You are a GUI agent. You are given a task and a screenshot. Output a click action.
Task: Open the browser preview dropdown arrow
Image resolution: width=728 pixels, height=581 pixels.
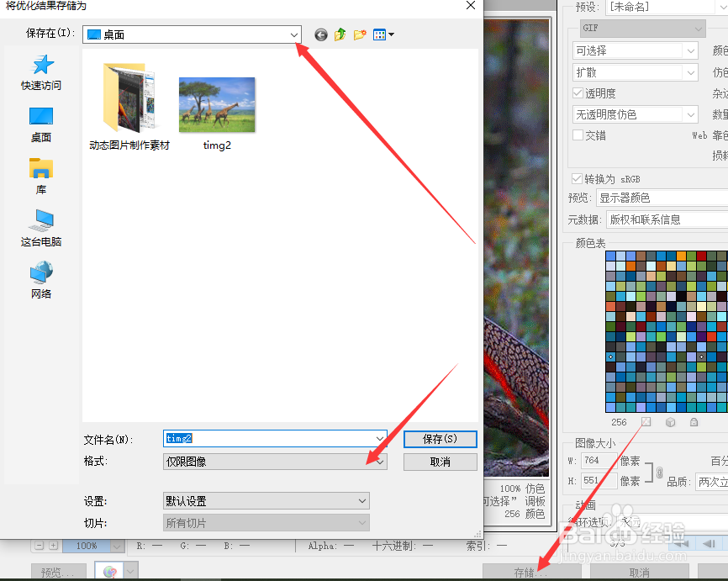[131, 571]
